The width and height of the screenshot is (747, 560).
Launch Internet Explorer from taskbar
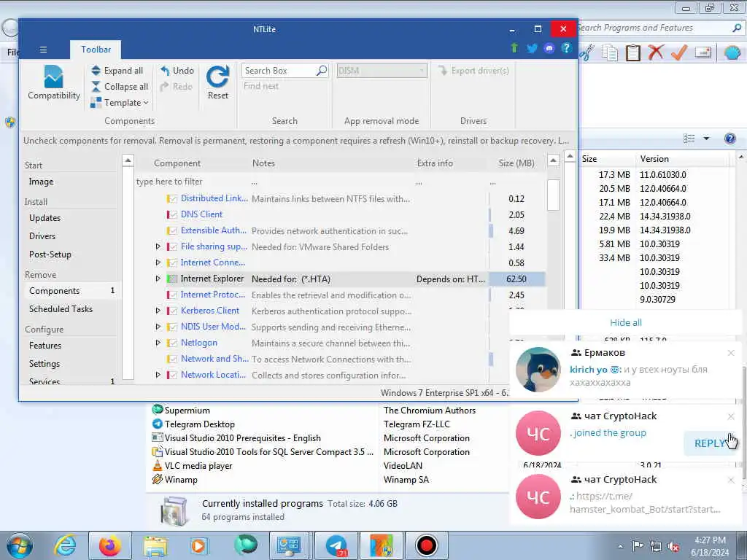click(65, 545)
